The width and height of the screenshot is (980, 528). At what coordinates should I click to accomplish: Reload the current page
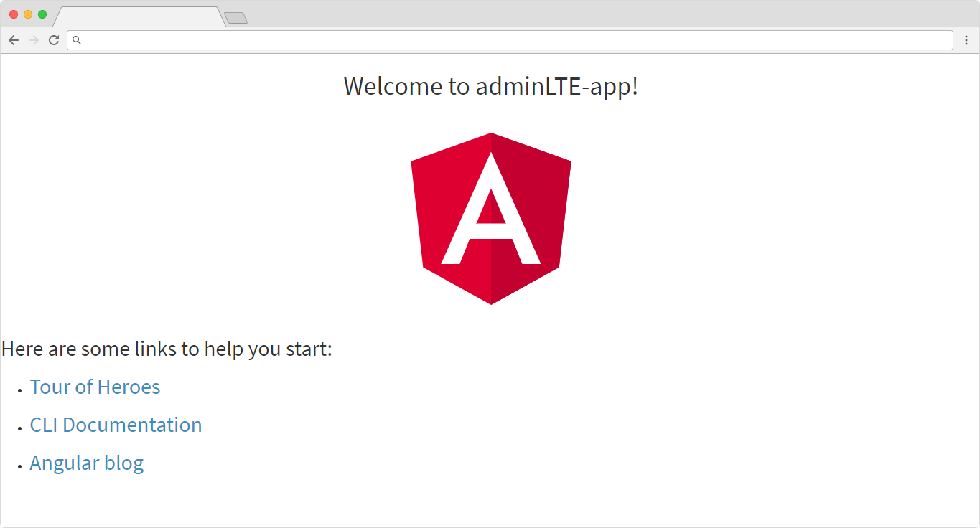click(53, 40)
